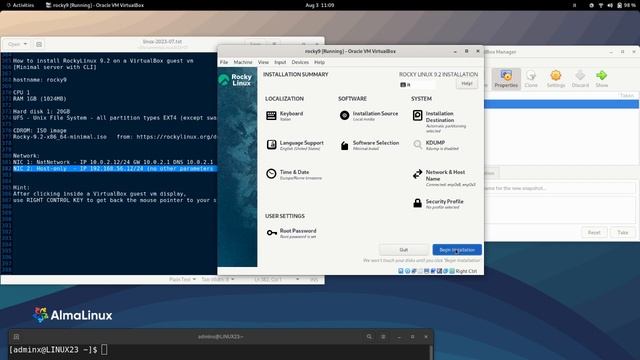Click Begin Installation button
This screenshot has height=360, width=640.
pos(457,249)
